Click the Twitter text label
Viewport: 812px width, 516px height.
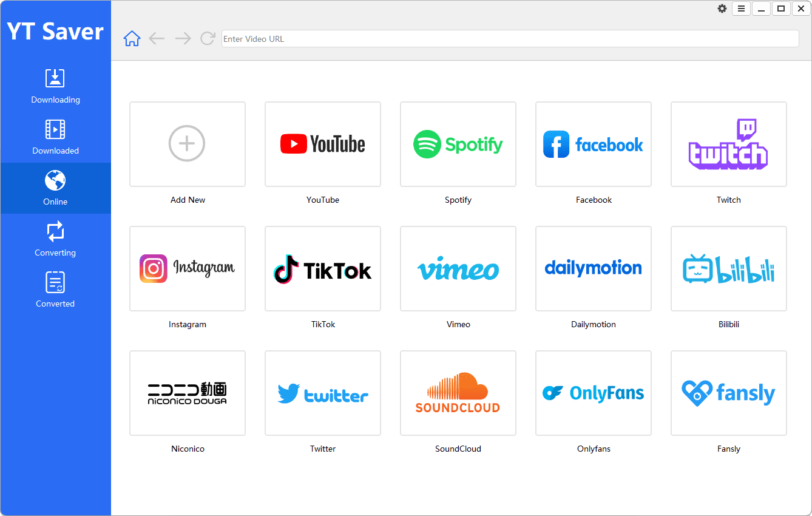pyautogui.click(x=323, y=449)
